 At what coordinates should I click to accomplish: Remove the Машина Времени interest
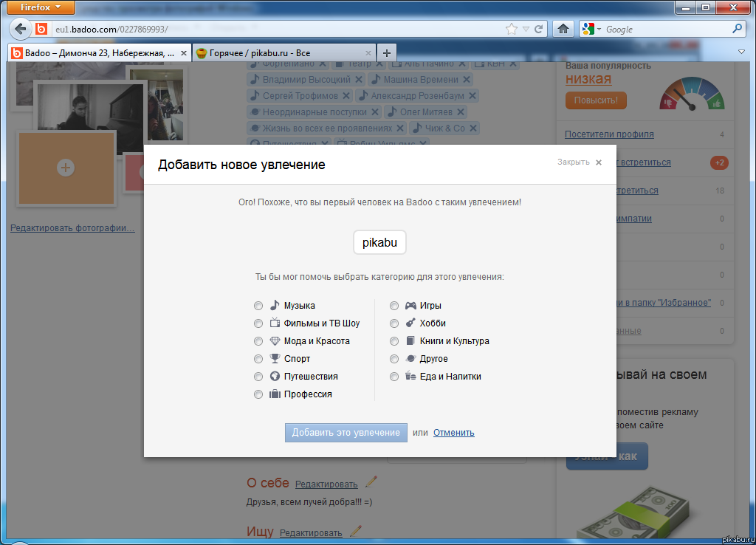point(467,80)
